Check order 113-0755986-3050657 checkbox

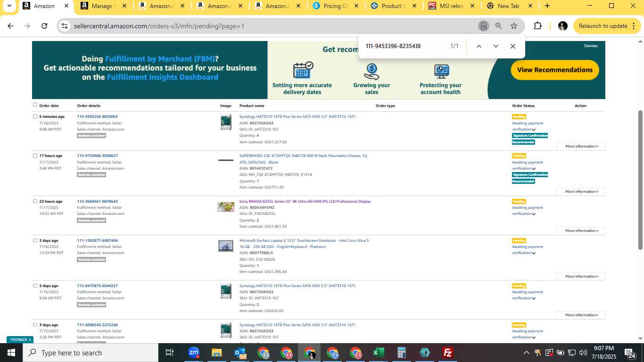(35, 156)
